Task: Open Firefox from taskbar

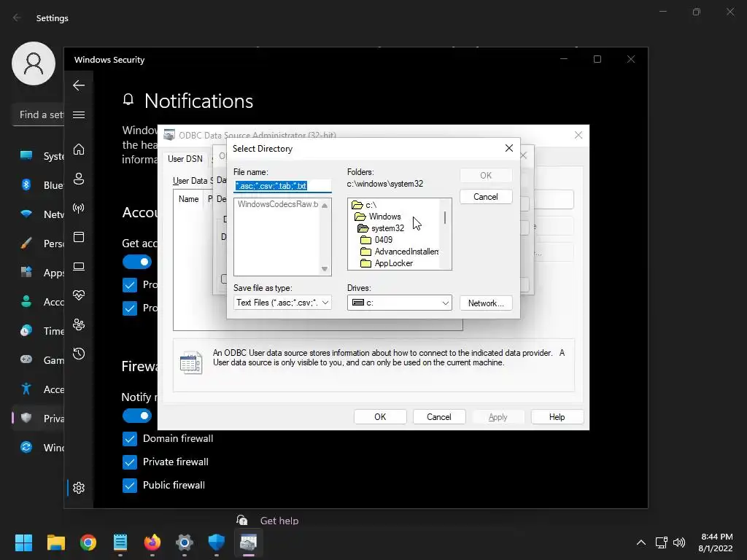Action: click(x=152, y=542)
